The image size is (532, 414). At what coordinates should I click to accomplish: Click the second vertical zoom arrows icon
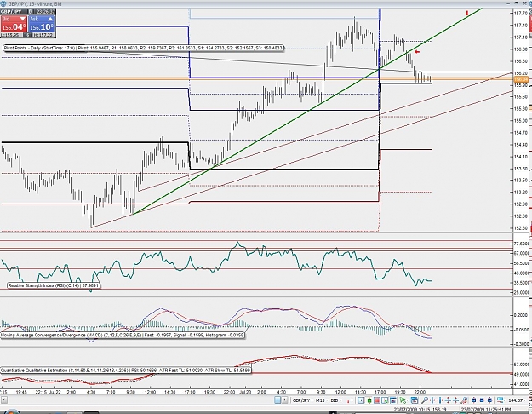(x=455, y=400)
